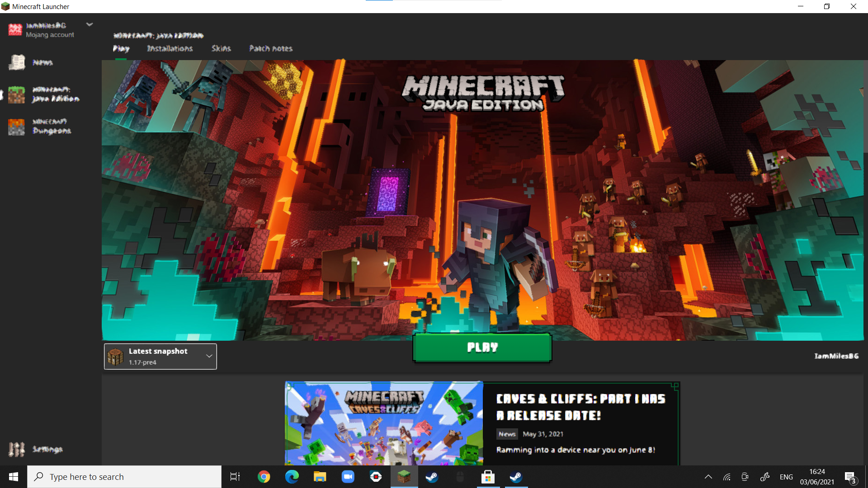Launch Zoom from the taskbar
Viewport: 868px width, 488px height.
348,477
